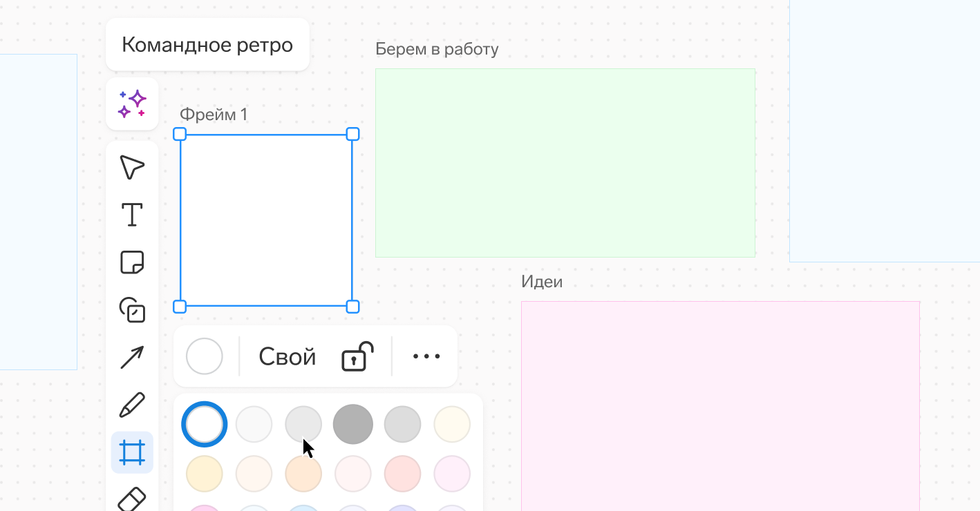Choose the sticky note tool
This screenshot has width=980, height=511.
tap(132, 262)
